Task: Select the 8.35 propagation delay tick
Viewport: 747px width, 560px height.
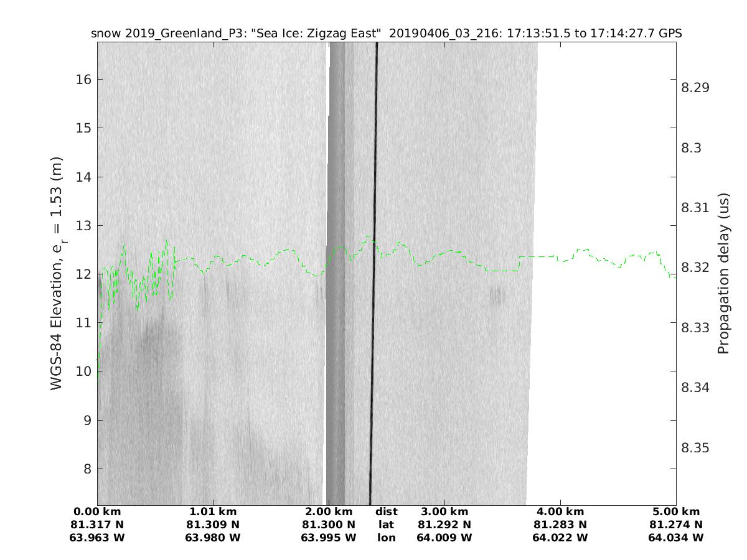Action: pos(695,448)
